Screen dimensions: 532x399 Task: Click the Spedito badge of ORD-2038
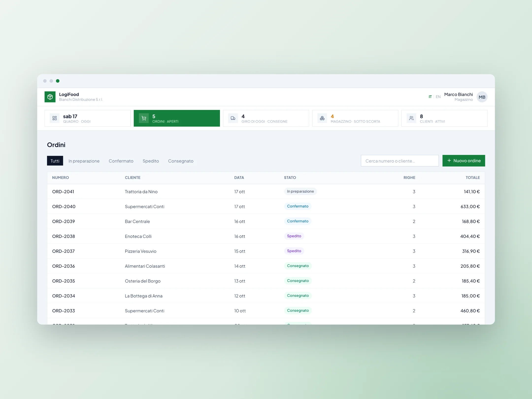point(294,236)
